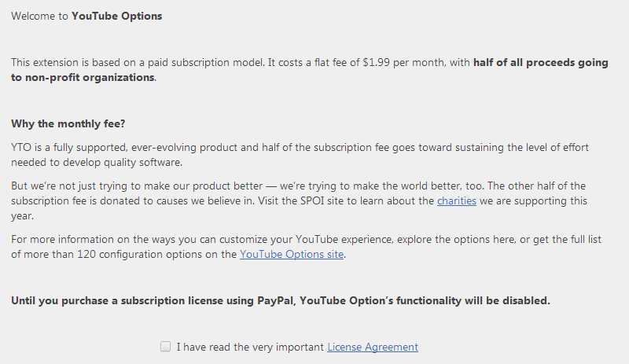
Task: Click the 'Until you purchase a subscription license' warning
Action: [x=281, y=300]
